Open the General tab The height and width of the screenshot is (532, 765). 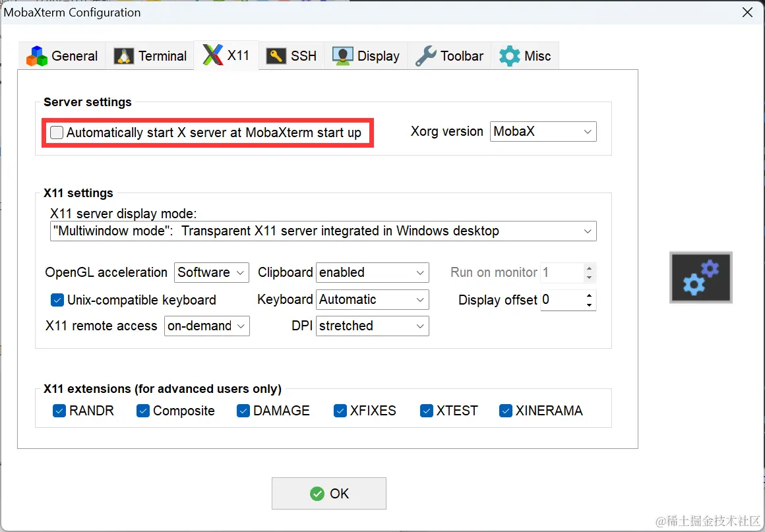pos(62,56)
